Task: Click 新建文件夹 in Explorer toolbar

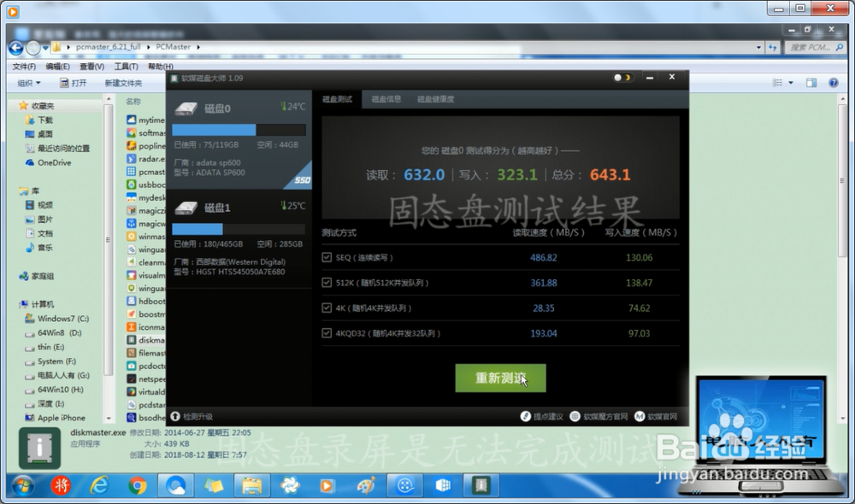Action: pos(123,83)
